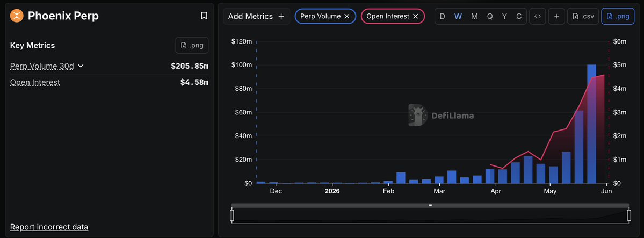Open the Add Metrics menu

[x=256, y=16]
